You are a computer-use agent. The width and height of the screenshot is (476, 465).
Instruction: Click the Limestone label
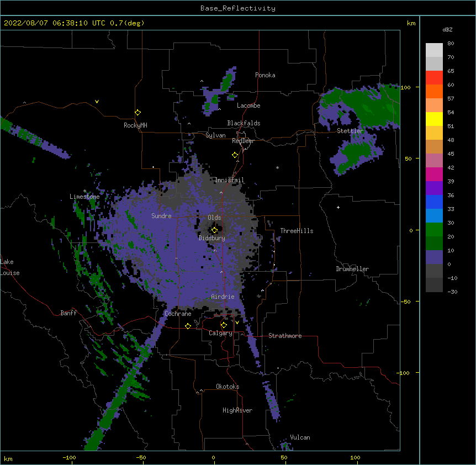[84, 197]
